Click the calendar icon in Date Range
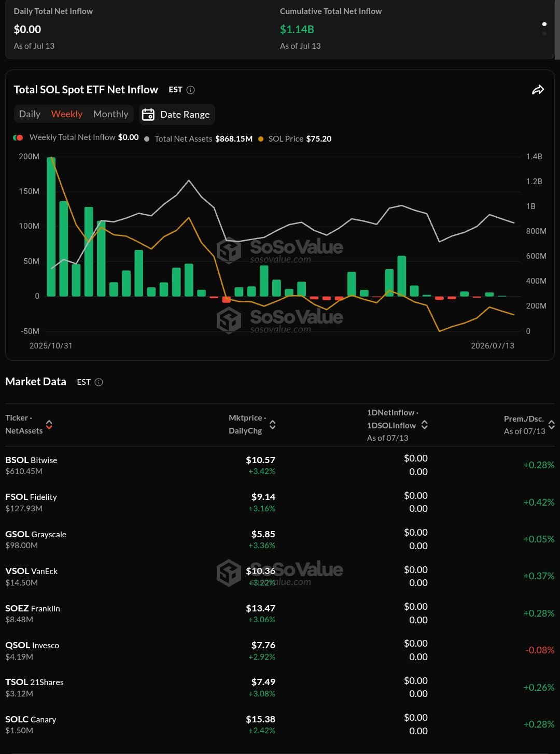Image resolution: width=560 pixels, height=754 pixels. [148, 115]
